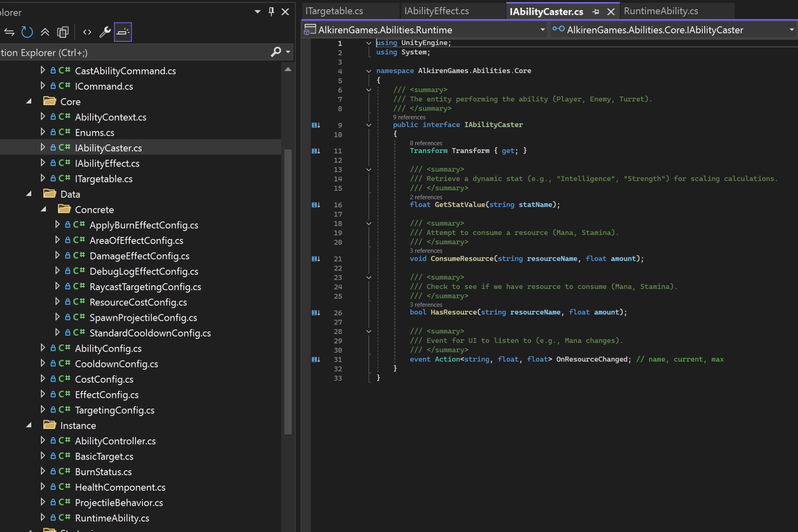Open the AlkirenGames.Abilities.Runtime project dropdown
798x532 pixels.
(x=543, y=29)
